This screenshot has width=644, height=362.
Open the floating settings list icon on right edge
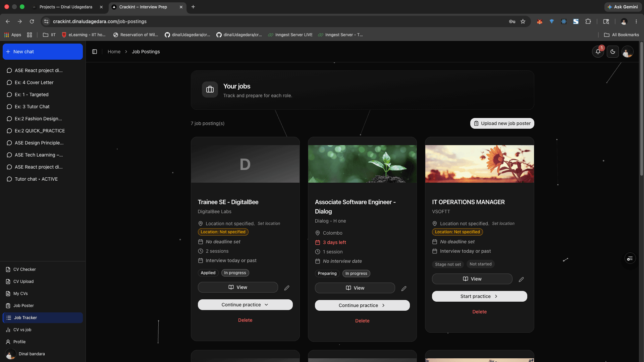630,258
